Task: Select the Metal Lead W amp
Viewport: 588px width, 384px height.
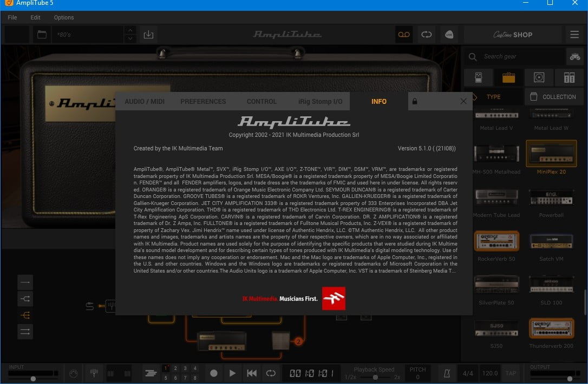Action: (551, 120)
